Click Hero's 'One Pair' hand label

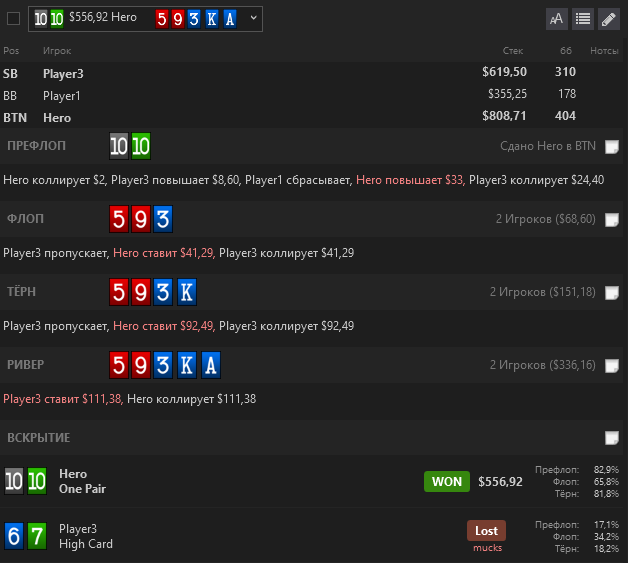(83, 489)
